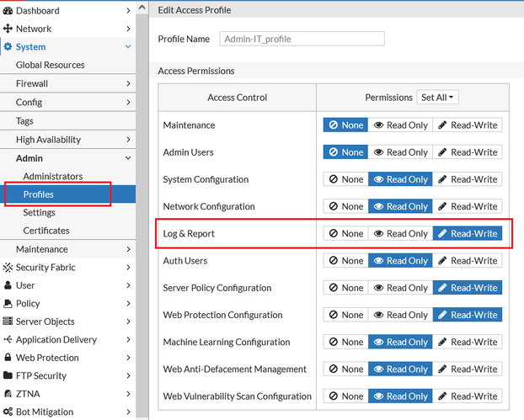Set Maintenance permission to Read-Write
This screenshot has width=524, height=420.
tap(467, 125)
